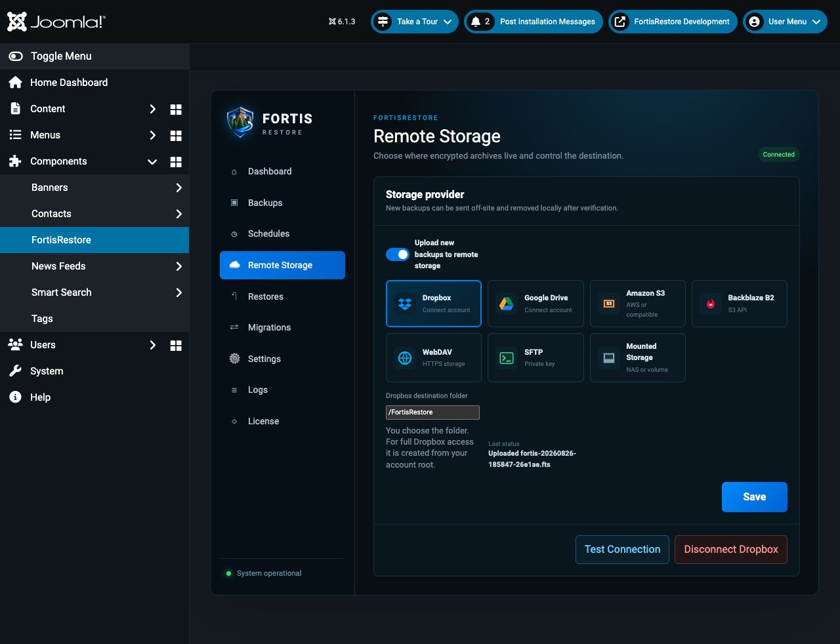Click the Settings gear icon in Fortis menu

coord(234,359)
